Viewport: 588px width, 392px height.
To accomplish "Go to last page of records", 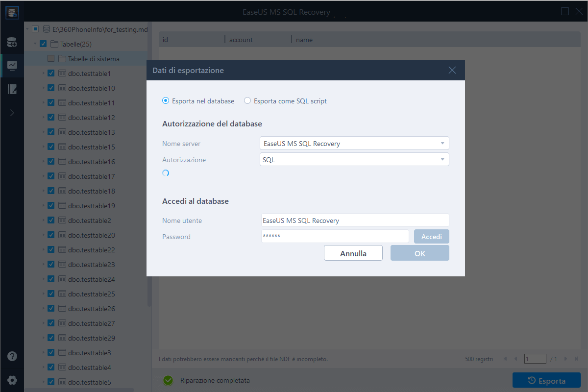I will pos(575,359).
